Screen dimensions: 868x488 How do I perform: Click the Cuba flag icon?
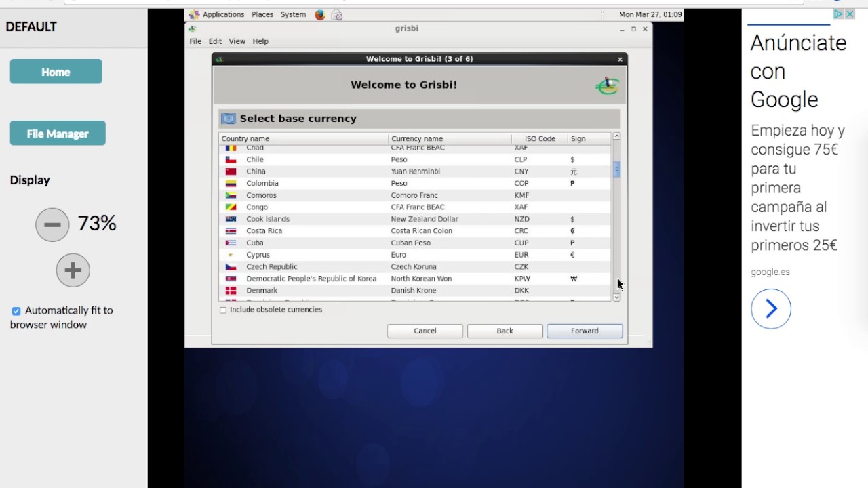pos(231,243)
